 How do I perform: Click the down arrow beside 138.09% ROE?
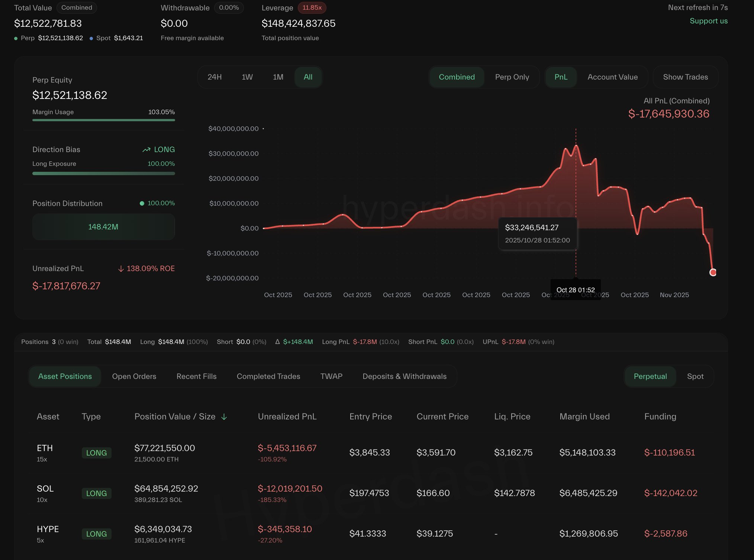coord(121,269)
